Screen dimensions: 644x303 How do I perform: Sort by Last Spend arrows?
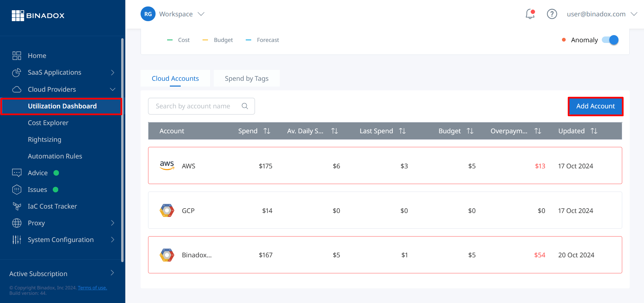click(402, 131)
